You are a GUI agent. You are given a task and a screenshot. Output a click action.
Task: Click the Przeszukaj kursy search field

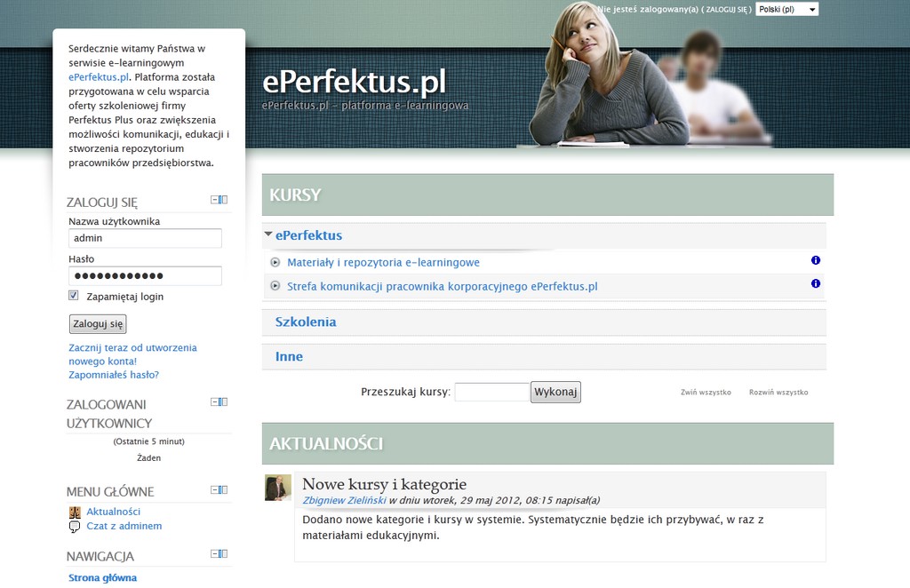coord(491,392)
